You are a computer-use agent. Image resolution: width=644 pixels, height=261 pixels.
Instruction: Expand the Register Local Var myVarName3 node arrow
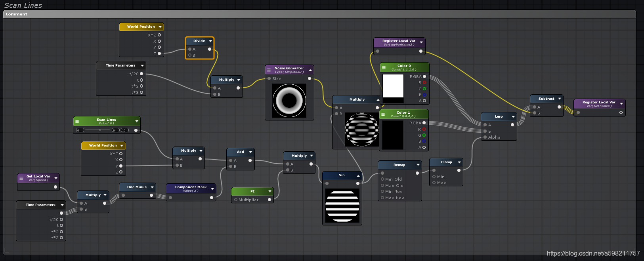421,42
